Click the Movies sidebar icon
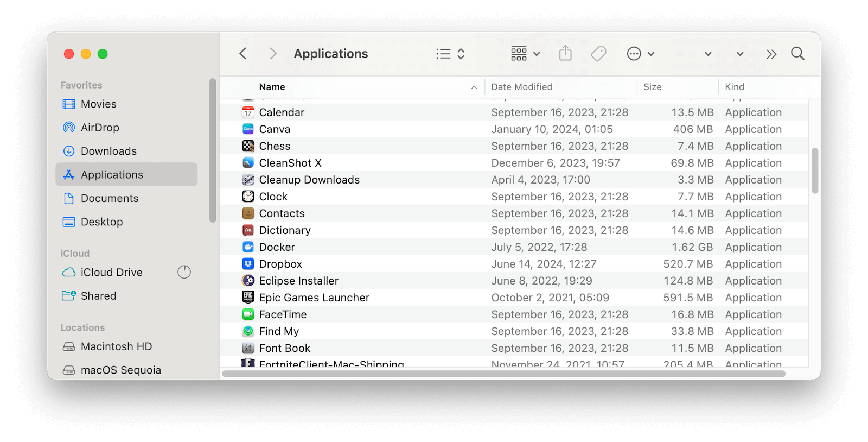Image resolution: width=868 pixels, height=442 pixels. pos(69,104)
